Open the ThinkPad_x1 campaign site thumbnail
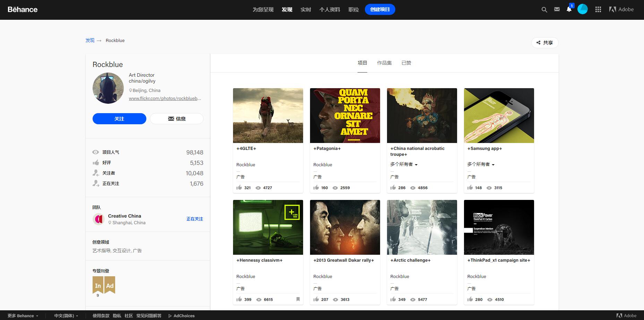Image resolution: width=644 pixels, height=320 pixels. [x=499, y=227]
